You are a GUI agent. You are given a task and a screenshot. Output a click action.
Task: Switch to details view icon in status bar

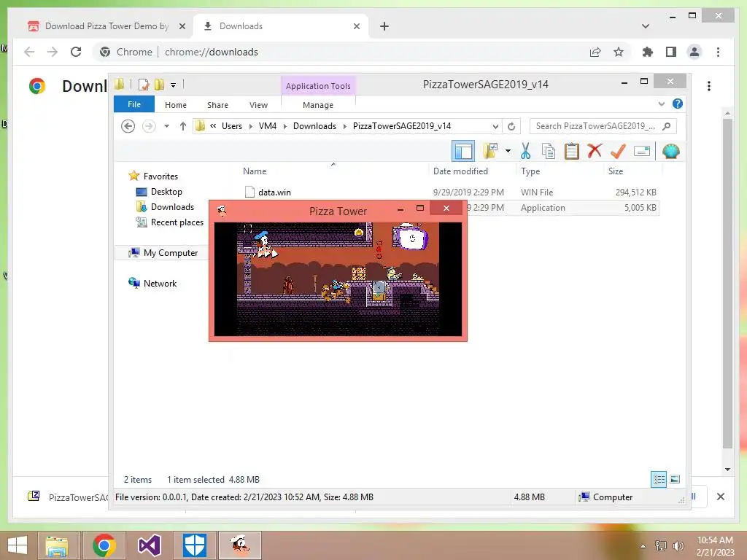click(659, 480)
